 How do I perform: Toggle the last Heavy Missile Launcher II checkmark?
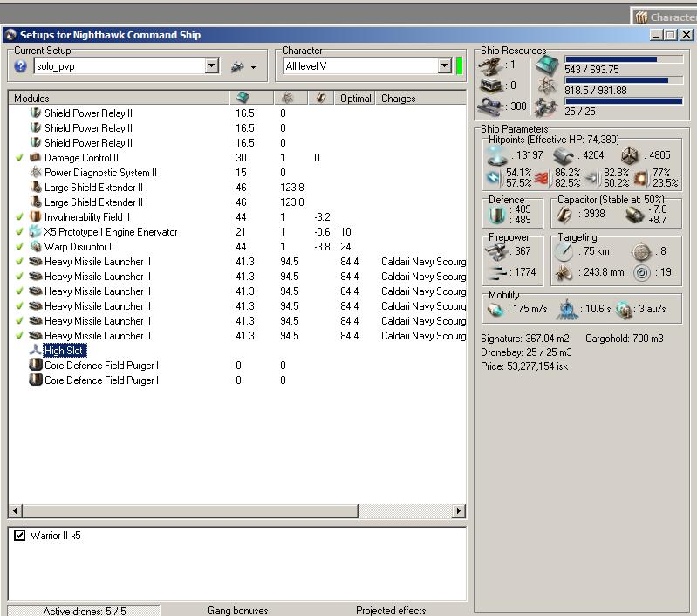point(19,335)
